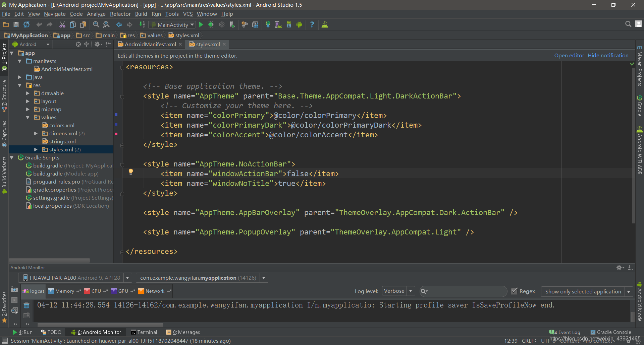
Task: Take a screenshot with the camera icon
Action: tap(14, 290)
